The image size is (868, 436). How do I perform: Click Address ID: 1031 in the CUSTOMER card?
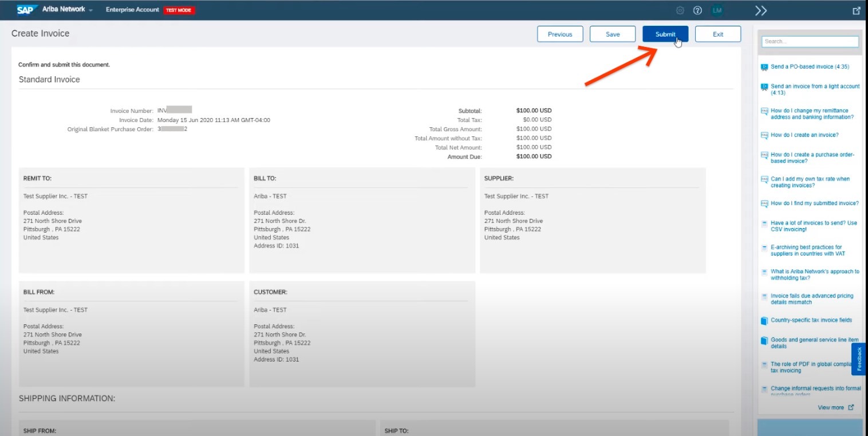tap(276, 360)
